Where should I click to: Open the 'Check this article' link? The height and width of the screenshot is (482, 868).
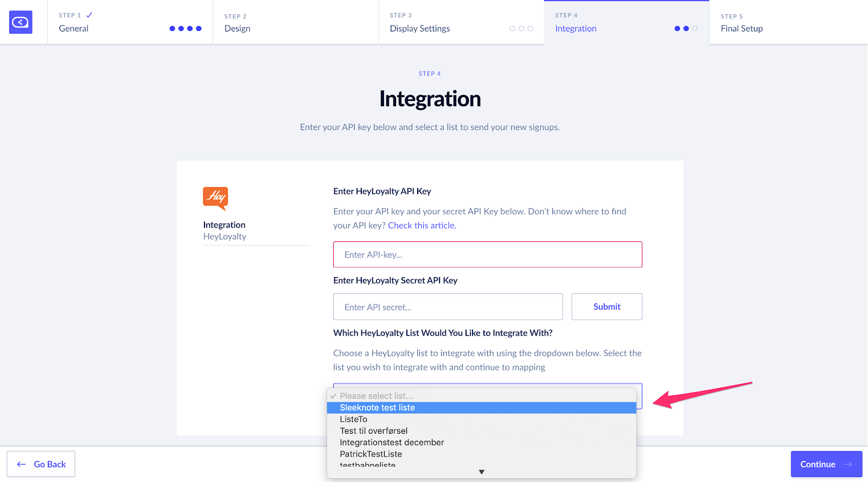[x=422, y=226]
